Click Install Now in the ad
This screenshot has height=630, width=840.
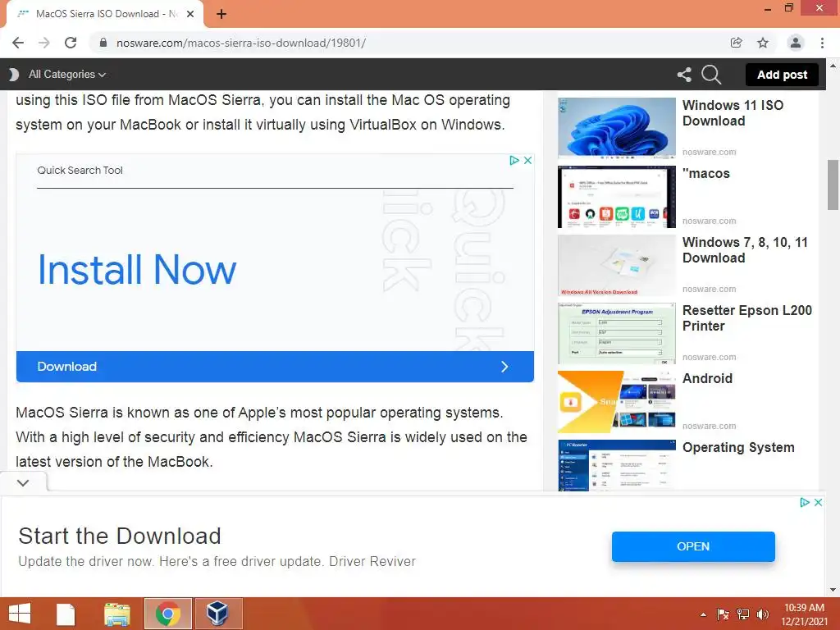pyautogui.click(x=137, y=269)
